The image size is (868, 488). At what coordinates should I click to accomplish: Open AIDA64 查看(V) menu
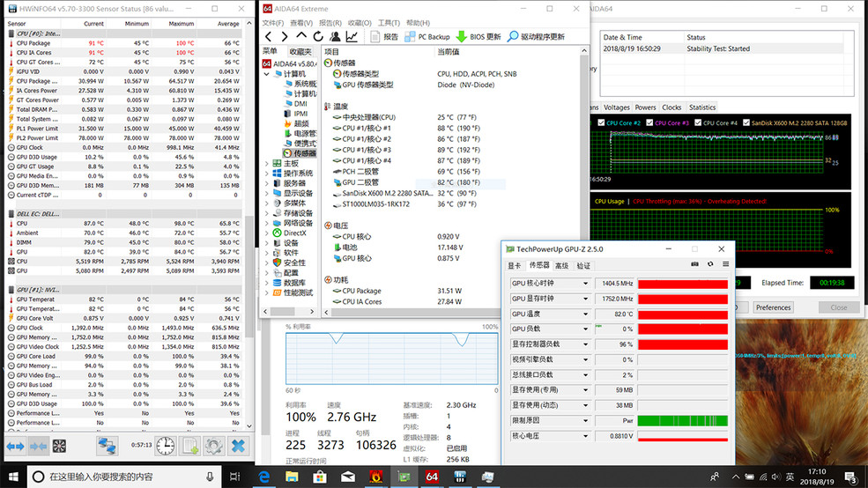301,23
